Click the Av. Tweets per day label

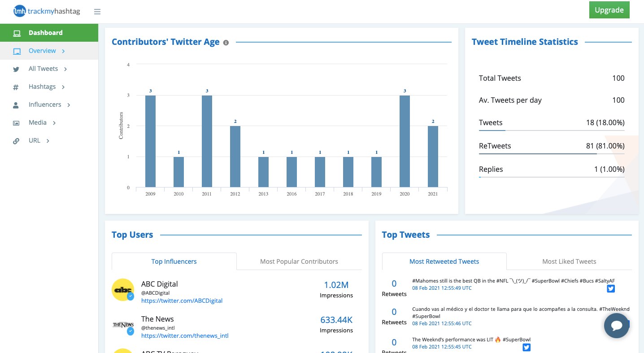[510, 100]
